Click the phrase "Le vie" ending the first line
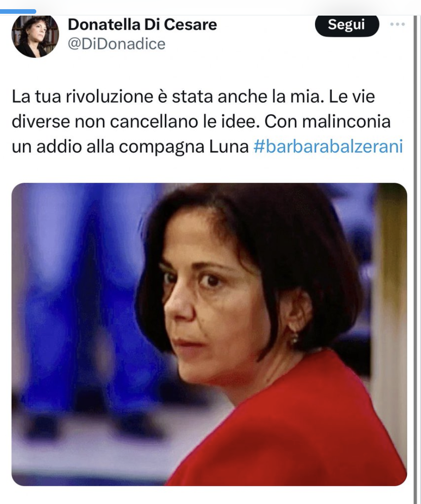Viewport: 421px width, 504px height. 352,96
